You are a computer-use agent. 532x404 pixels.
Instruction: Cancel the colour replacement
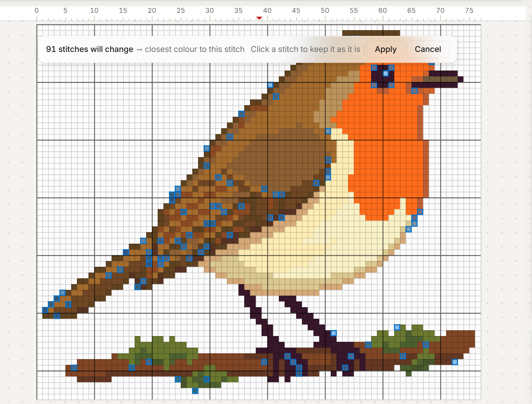pyautogui.click(x=428, y=49)
